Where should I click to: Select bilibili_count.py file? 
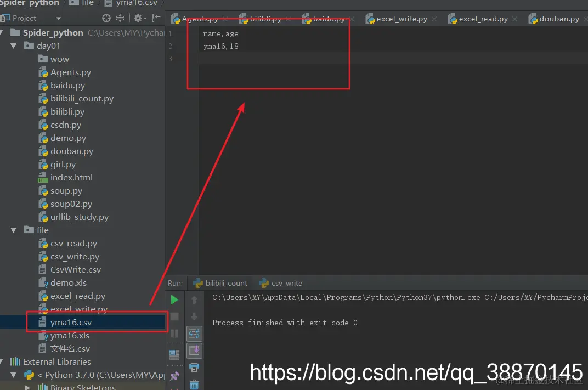(x=76, y=99)
